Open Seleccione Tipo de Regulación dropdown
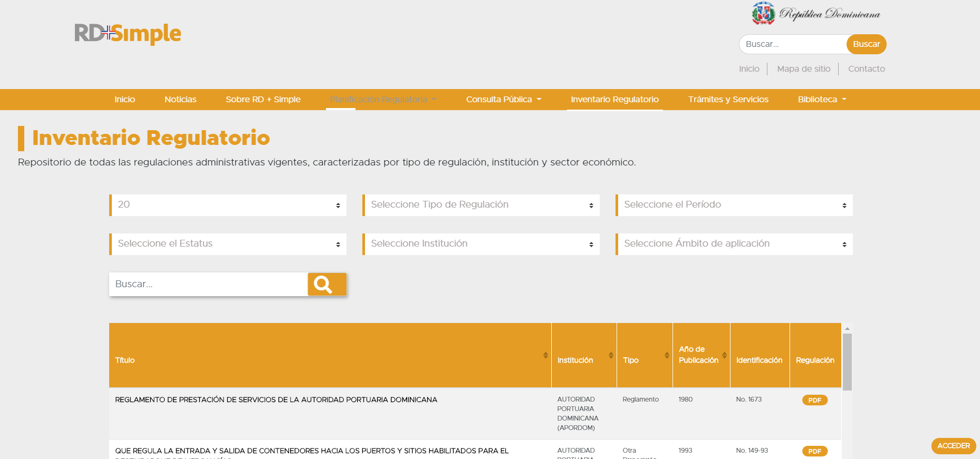 [x=481, y=205]
